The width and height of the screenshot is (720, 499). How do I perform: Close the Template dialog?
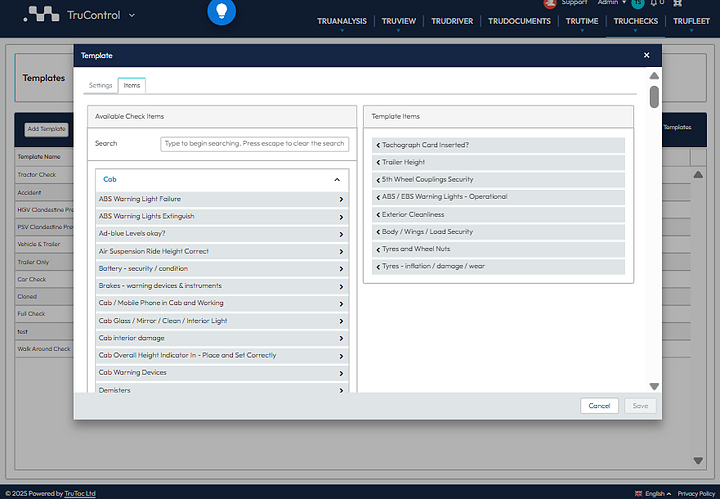(x=647, y=55)
